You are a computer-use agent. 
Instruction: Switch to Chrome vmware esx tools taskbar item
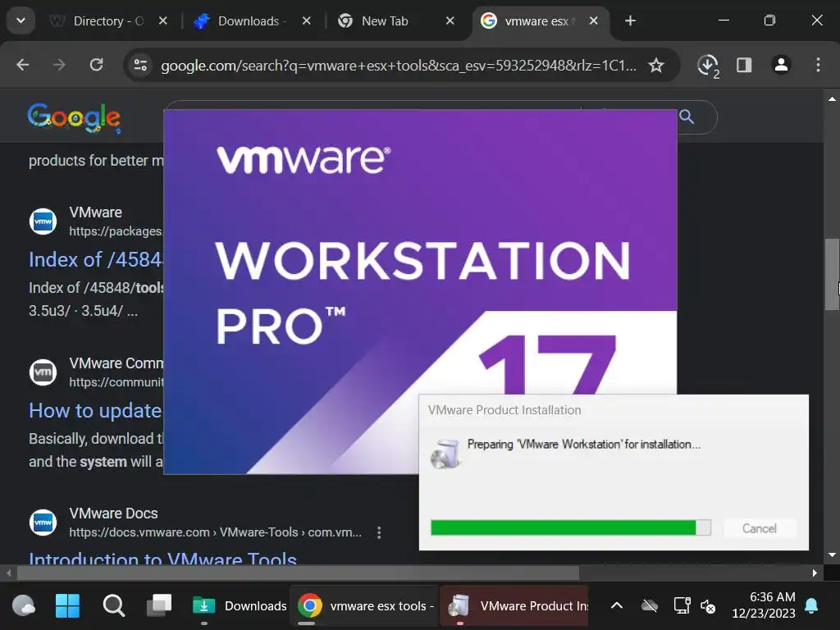tap(365, 606)
